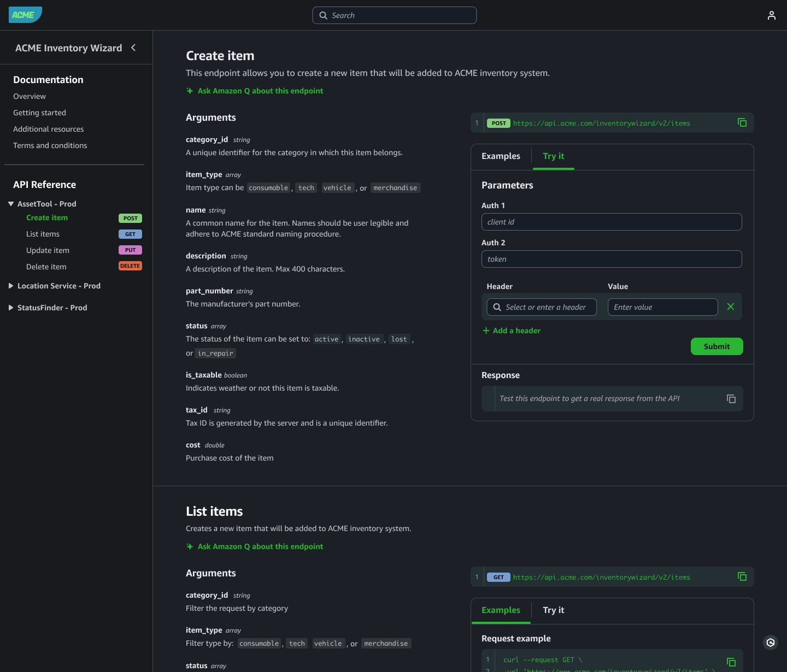
Task: Remove the header row with the X icon
Action: point(730,306)
